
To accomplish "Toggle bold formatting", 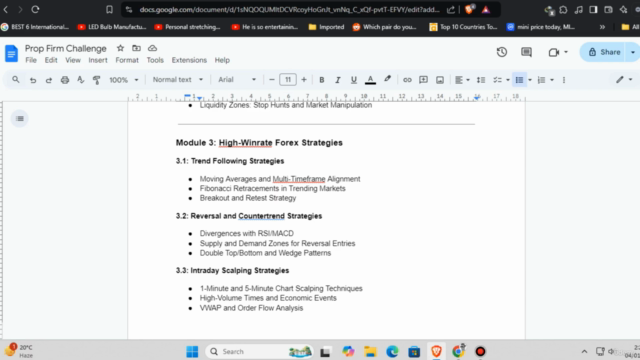I will pos(322,80).
